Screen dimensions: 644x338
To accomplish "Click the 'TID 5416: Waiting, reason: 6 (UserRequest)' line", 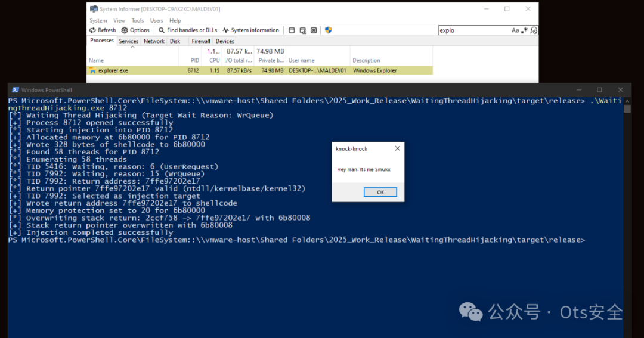I will click(x=113, y=167).
